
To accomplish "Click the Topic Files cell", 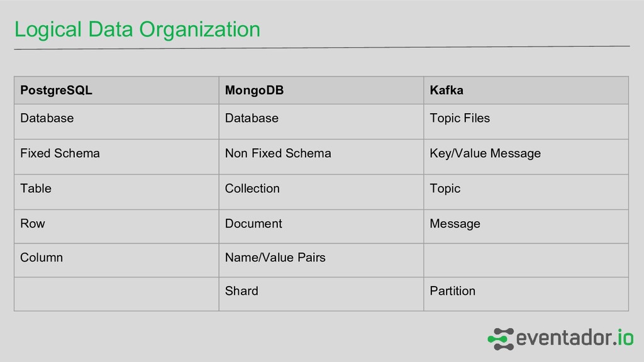I will pyautogui.click(x=460, y=118).
